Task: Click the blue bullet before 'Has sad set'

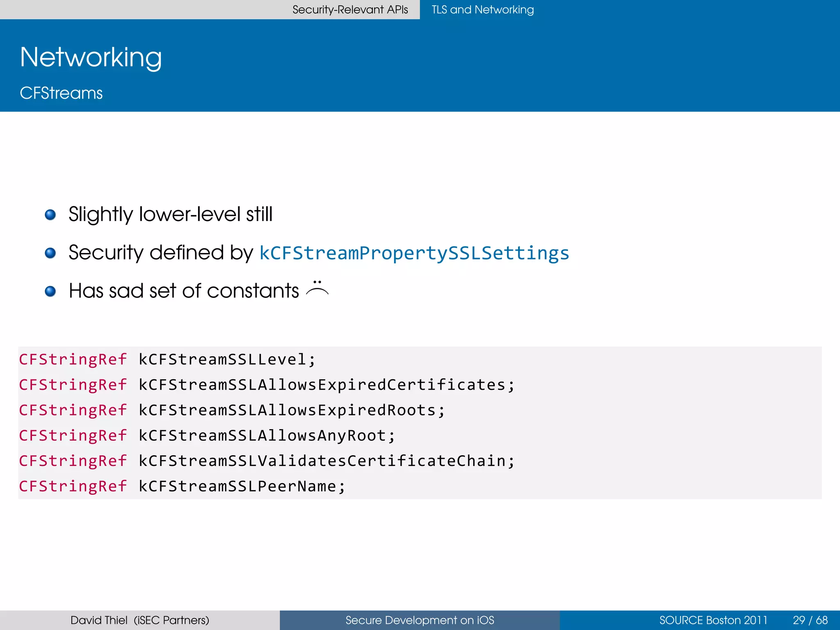Action: tap(50, 291)
